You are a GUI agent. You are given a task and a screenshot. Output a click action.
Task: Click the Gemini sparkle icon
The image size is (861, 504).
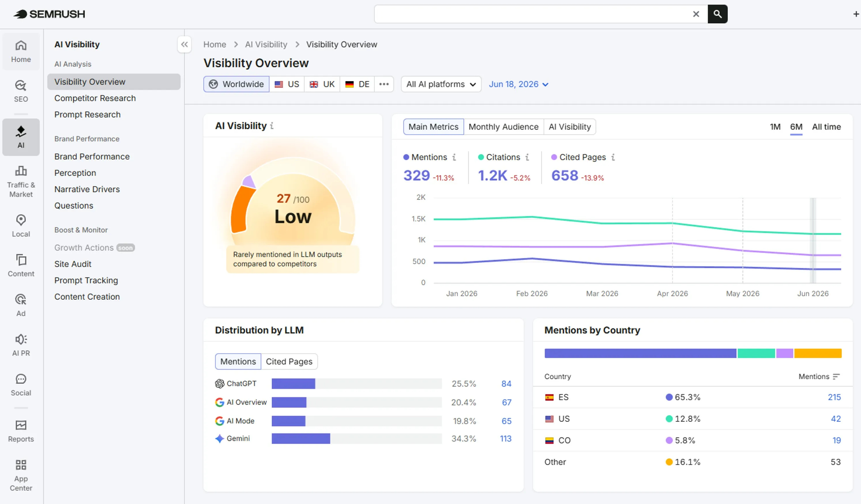[x=220, y=438]
